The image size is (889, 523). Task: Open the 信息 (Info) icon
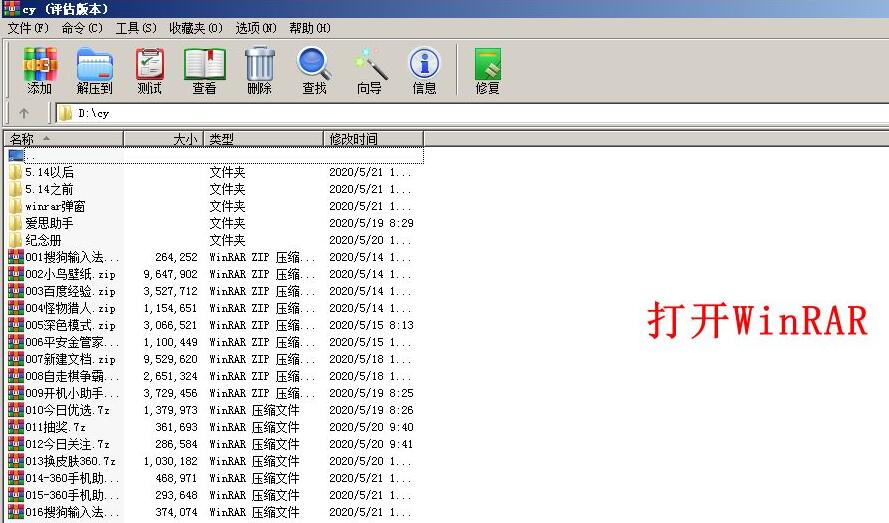424,70
